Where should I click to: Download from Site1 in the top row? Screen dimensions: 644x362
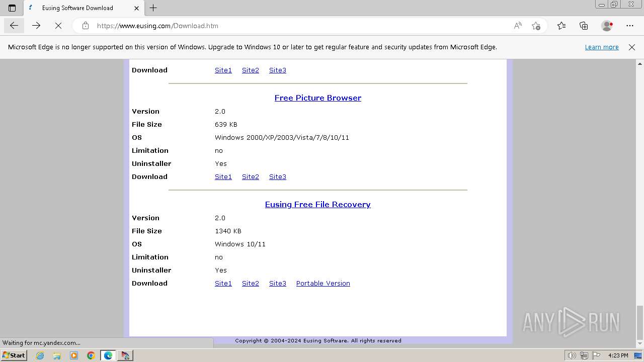pos(223,70)
